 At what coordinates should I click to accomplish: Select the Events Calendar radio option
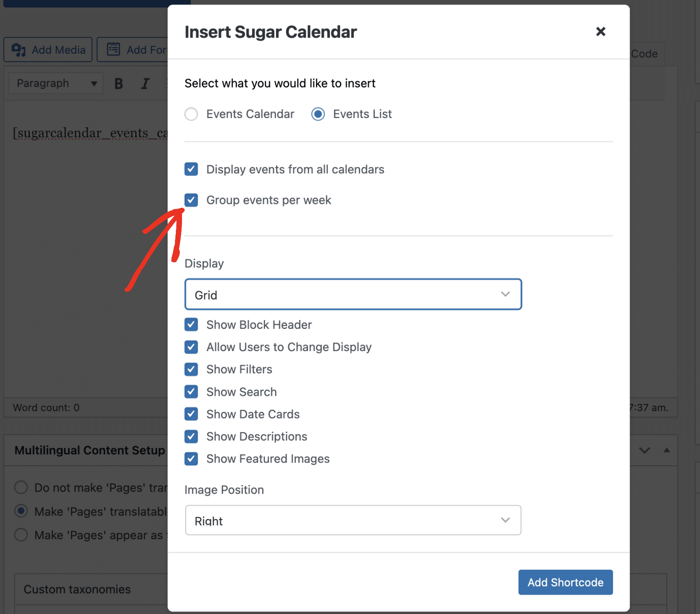tap(191, 114)
